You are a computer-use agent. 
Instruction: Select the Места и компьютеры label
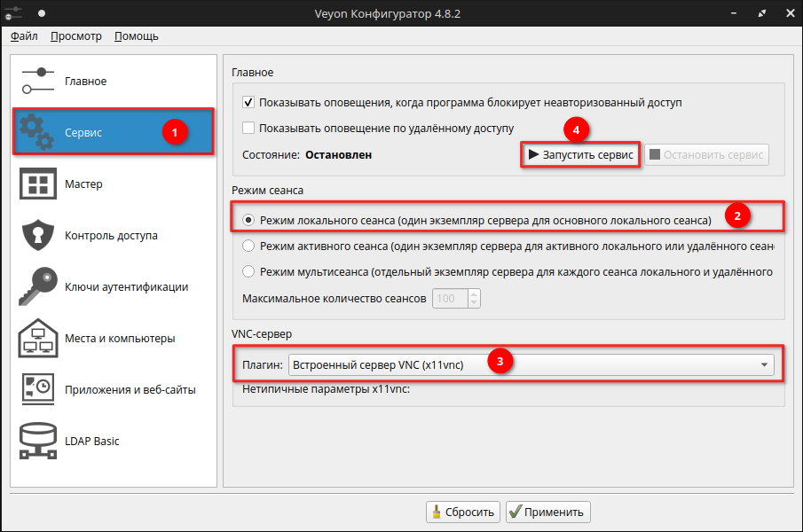click(120, 338)
